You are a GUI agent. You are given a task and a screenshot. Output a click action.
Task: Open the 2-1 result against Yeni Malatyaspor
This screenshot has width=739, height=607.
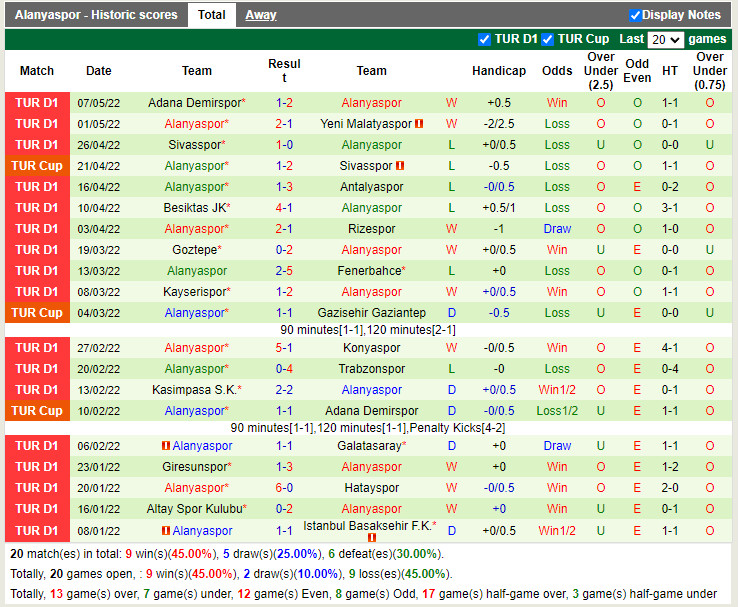point(284,124)
